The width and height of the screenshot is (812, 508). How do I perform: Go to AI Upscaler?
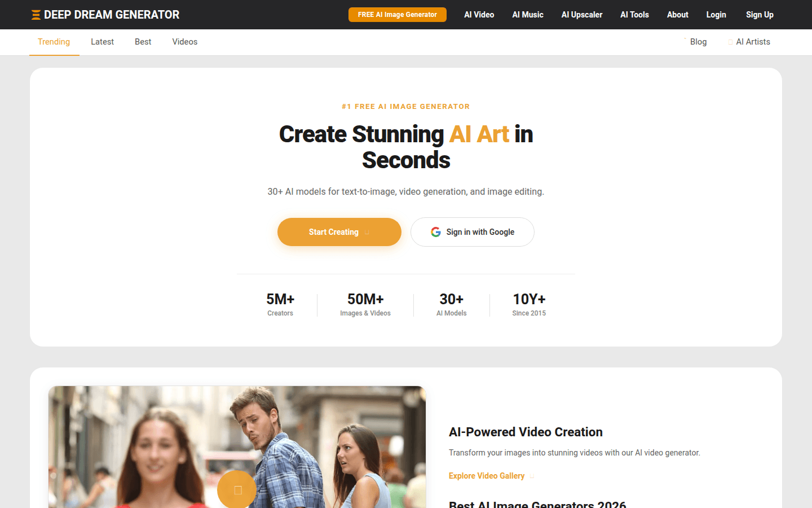(582, 15)
